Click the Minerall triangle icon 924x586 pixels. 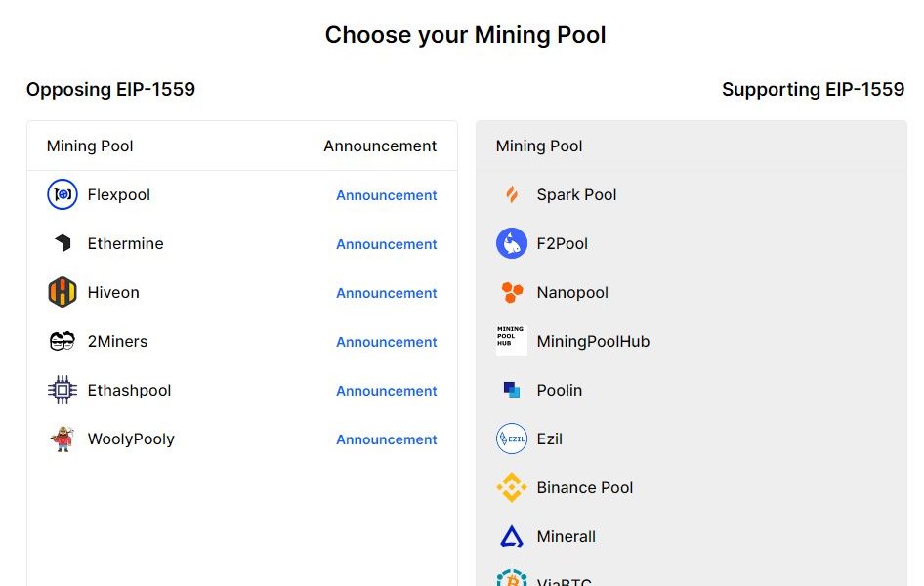coord(512,536)
